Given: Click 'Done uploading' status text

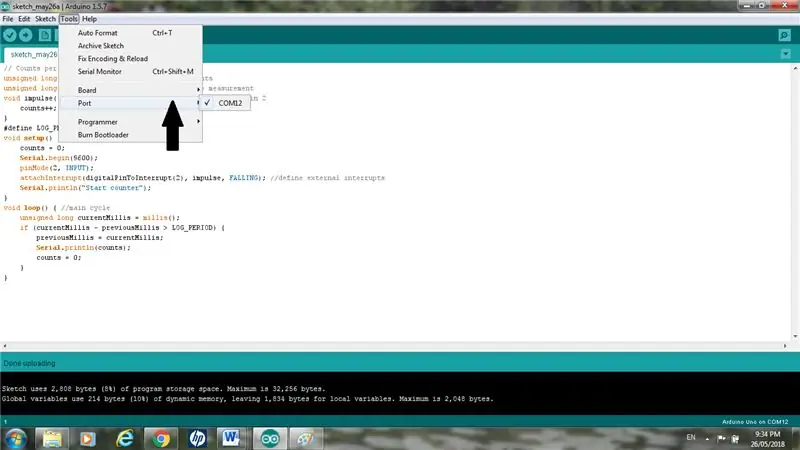Looking at the screenshot, I should (x=30, y=363).
